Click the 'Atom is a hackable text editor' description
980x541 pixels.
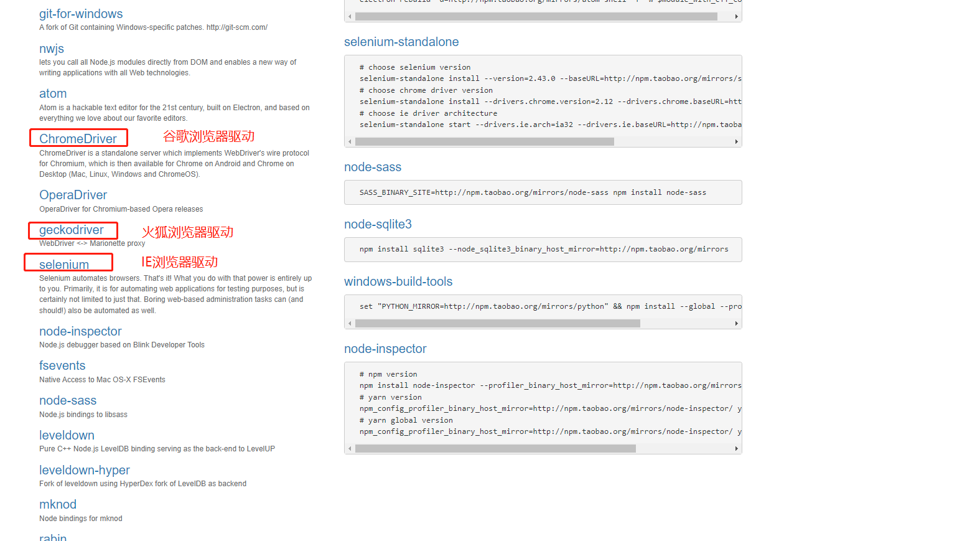[x=174, y=113]
